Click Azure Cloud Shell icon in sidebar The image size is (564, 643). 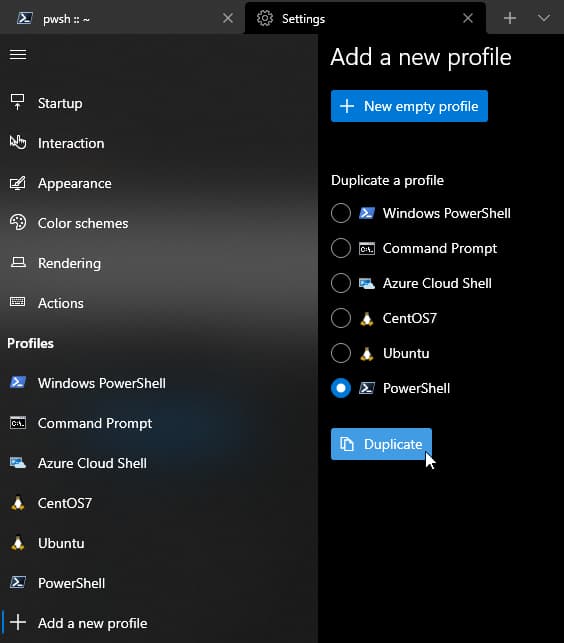tap(18, 463)
